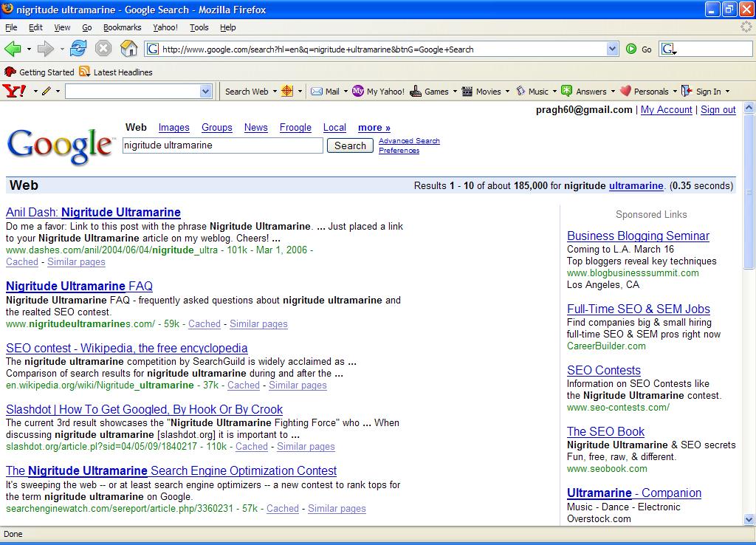Click Cached link for the Wikipedia result

point(244,385)
